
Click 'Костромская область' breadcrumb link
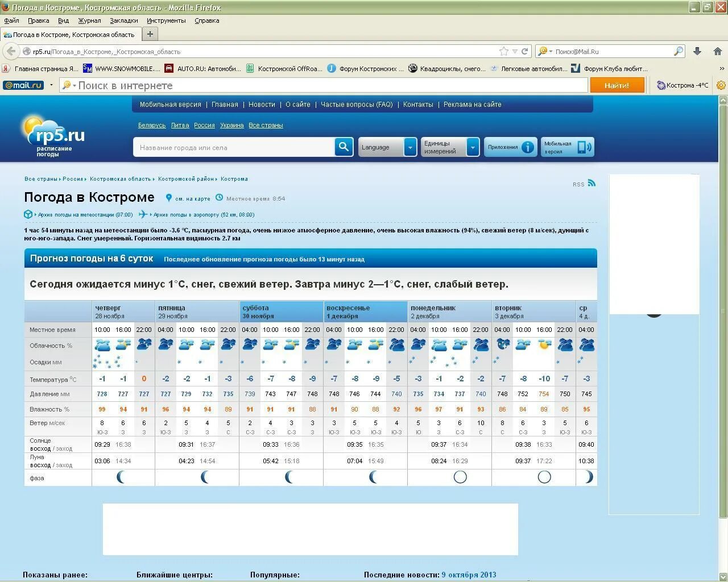coord(120,179)
